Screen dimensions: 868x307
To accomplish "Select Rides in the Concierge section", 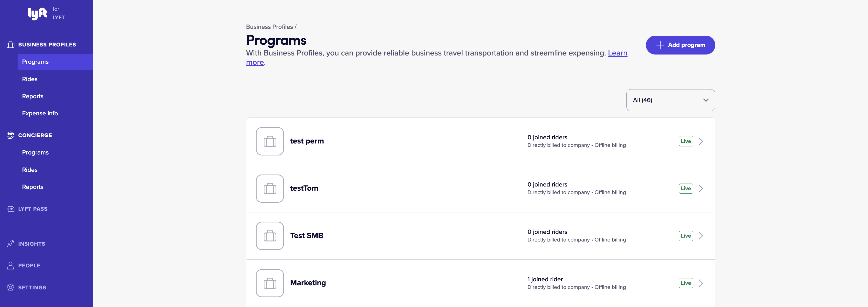I will coord(30,169).
